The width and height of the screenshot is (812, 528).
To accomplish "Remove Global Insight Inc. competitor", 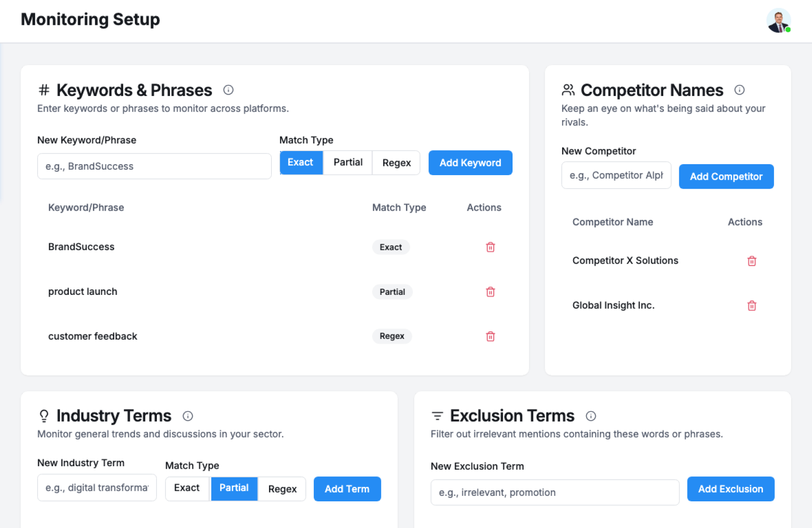I will (752, 305).
